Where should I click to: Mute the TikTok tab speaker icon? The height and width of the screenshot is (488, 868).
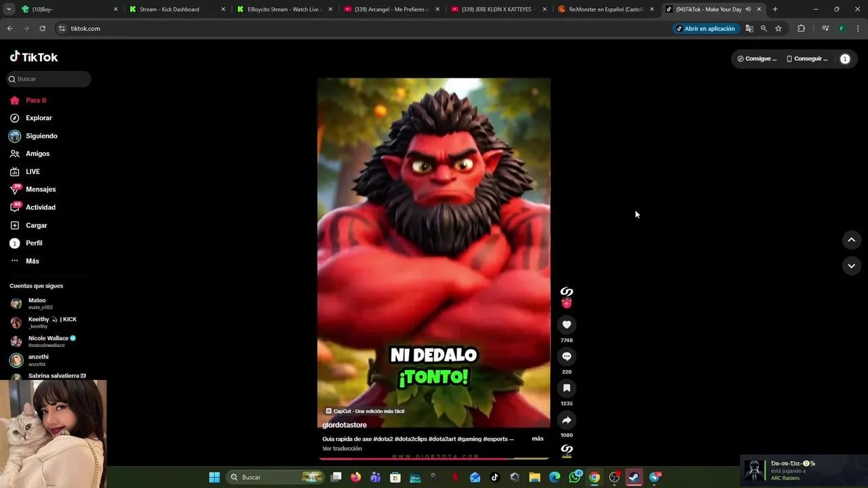(x=748, y=9)
